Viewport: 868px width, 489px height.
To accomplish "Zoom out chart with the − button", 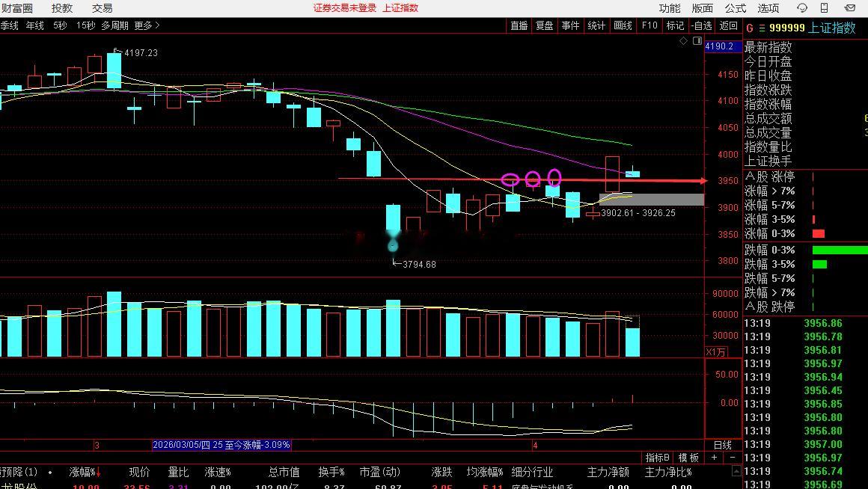I will click(x=733, y=458).
